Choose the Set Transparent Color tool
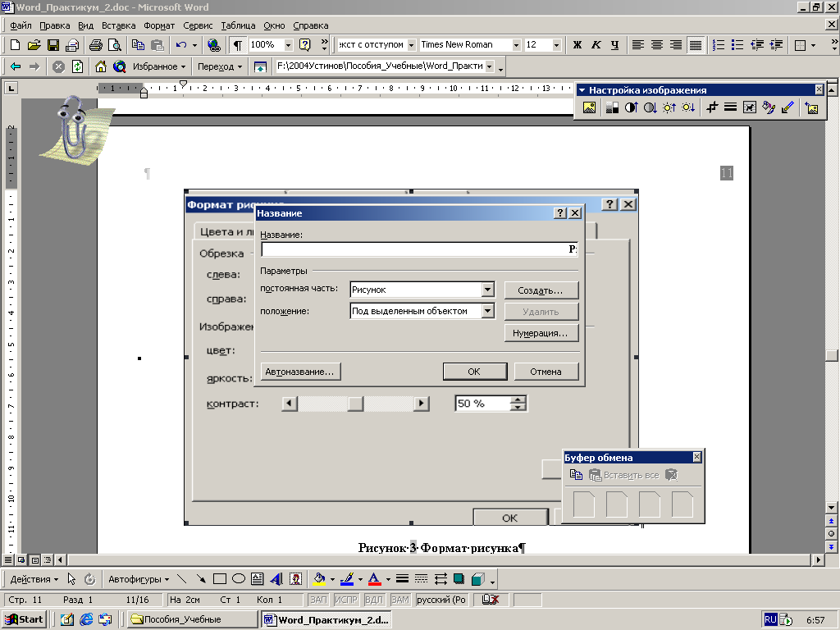Screen dimensions: 840x630 tap(787, 107)
